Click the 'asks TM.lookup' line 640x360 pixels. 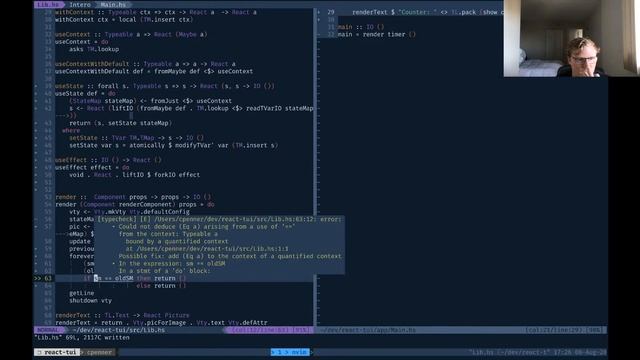94,49
